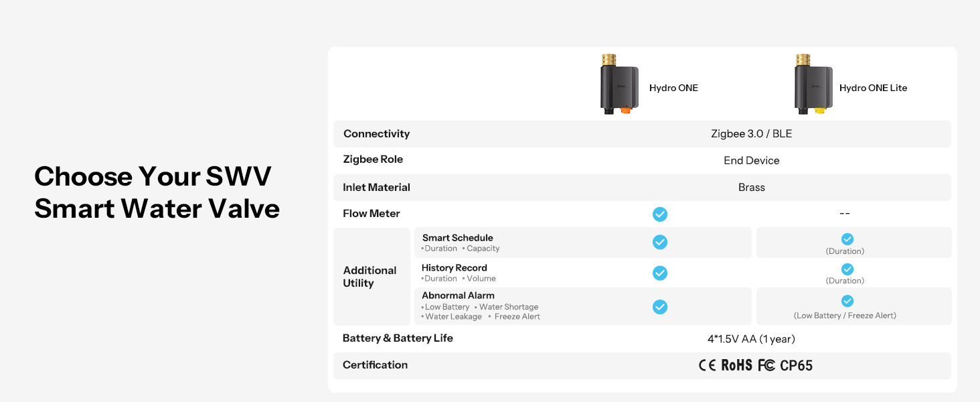Click the History Record checkmark for Hydro ONE Lite
This screenshot has height=402, width=980.
[x=847, y=269]
